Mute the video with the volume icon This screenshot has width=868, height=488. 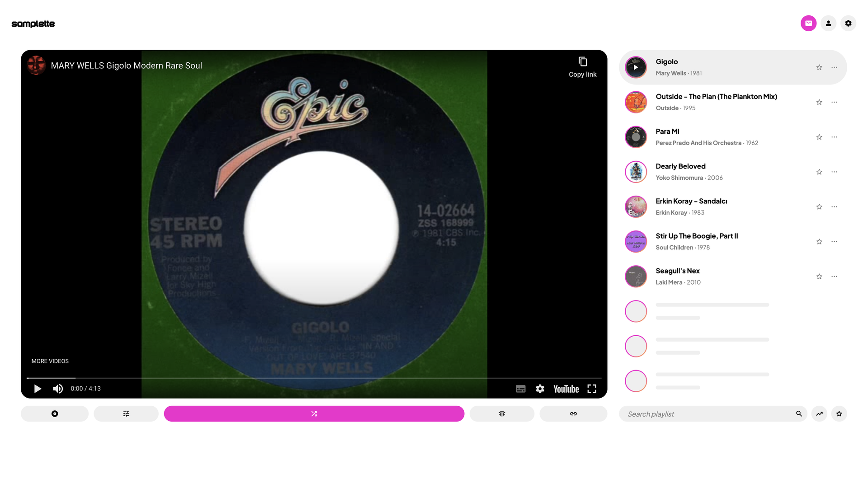(58, 389)
